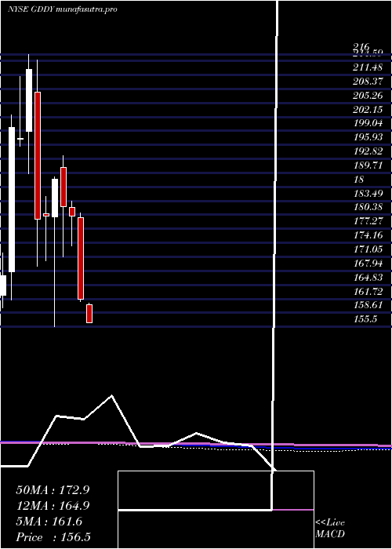Click the 216 top price axis label
The image size is (392, 549).
point(361,47)
